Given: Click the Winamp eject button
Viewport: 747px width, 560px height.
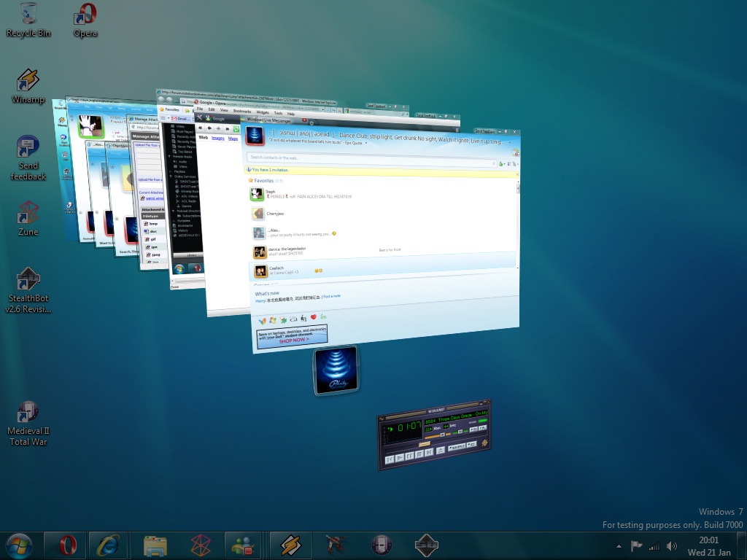Looking at the screenshot, I should (x=441, y=450).
